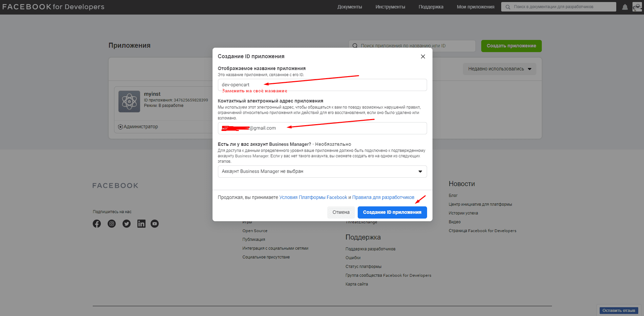Focus the app search by name or ID field
Screen dimensions: 644x316
point(412,46)
